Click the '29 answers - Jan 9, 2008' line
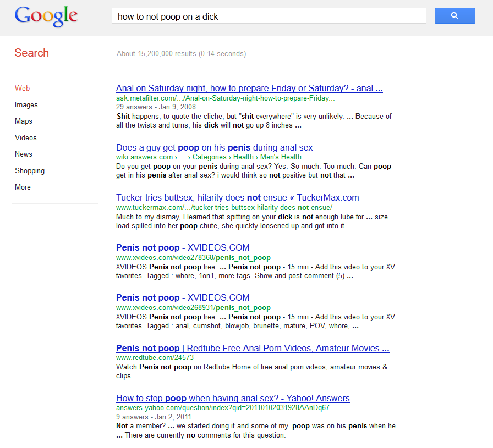The height and width of the screenshot is (448, 493). 156,107
